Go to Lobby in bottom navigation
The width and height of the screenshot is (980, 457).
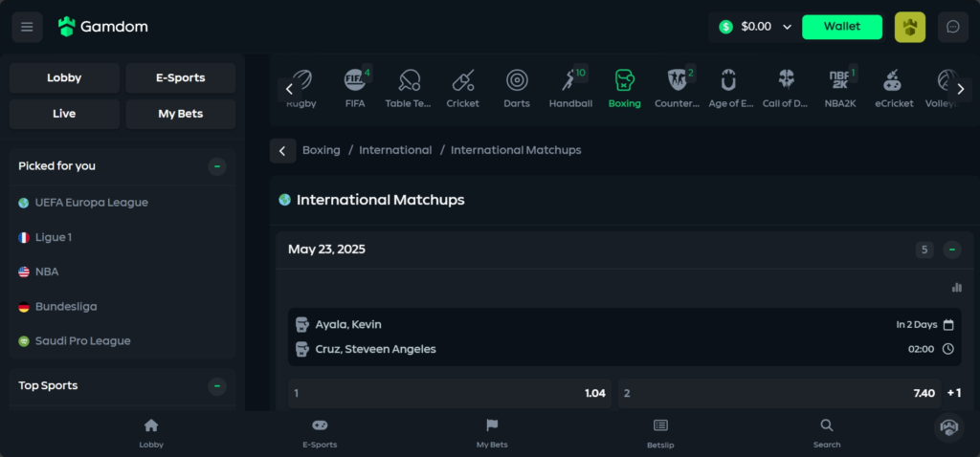pos(151,434)
